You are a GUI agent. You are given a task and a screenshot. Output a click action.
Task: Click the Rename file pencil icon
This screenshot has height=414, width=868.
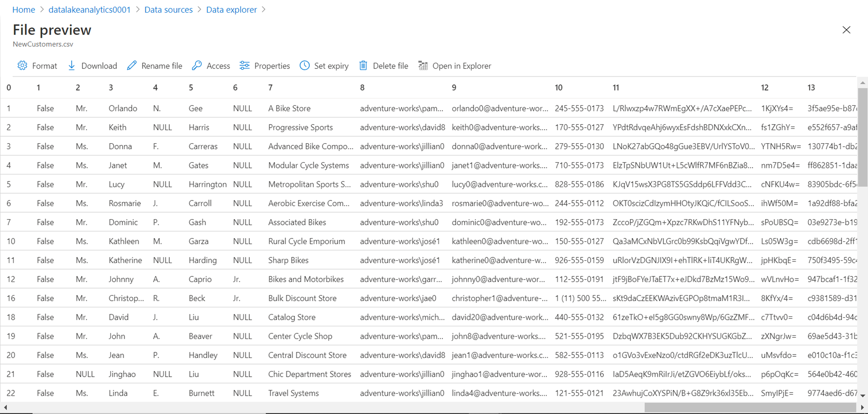coord(132,66)
